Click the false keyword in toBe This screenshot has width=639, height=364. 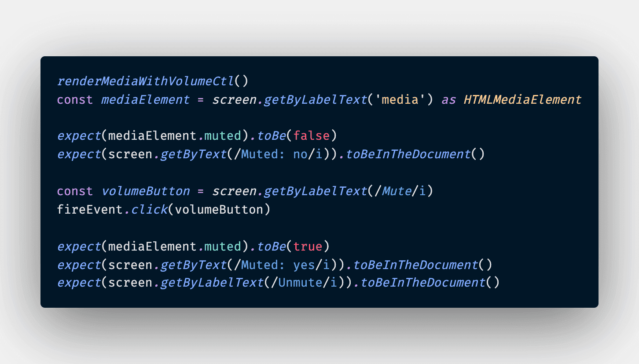coord(312,136)
